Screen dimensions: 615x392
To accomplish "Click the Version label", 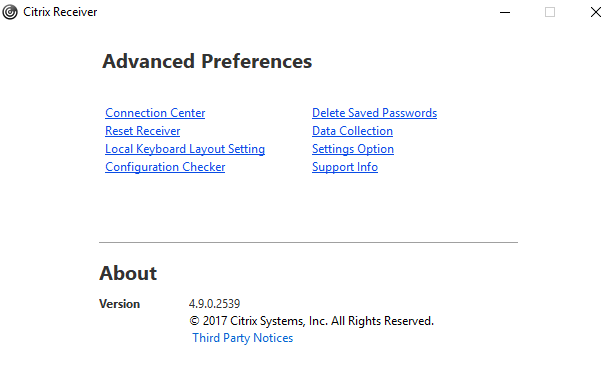I will (x=119, y=304).
